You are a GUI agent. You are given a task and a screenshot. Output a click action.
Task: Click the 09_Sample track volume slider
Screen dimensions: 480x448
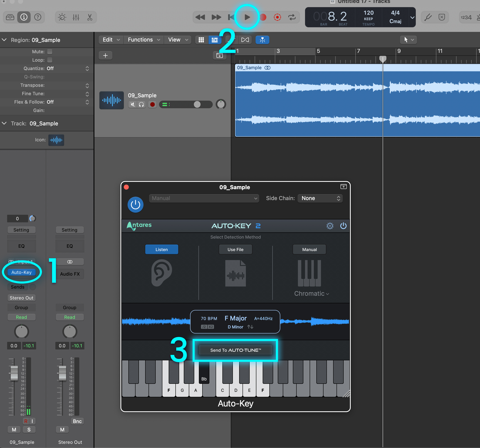[x=197, y=104]
